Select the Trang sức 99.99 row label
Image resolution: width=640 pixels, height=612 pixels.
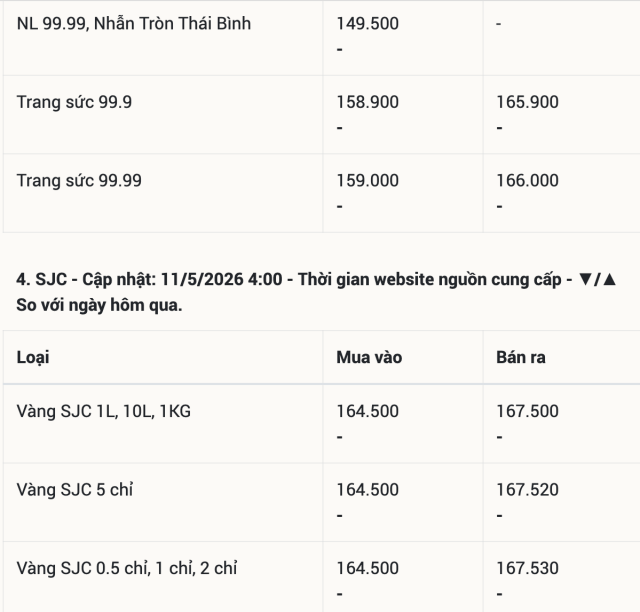pos(79,180)
